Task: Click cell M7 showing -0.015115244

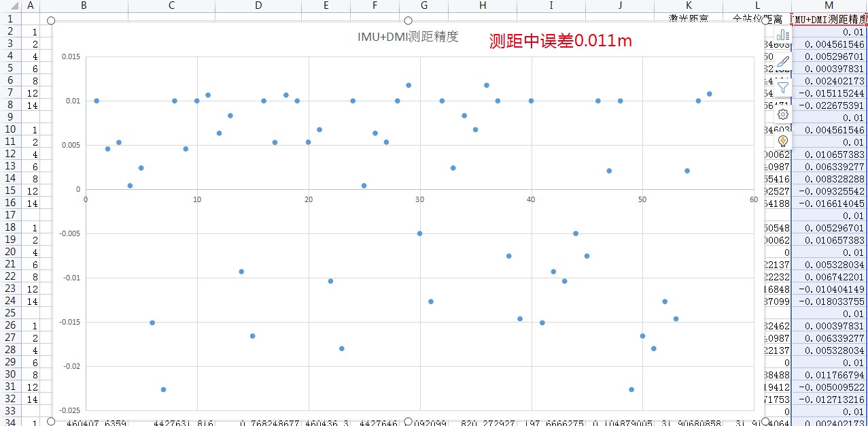Action: 829,93
